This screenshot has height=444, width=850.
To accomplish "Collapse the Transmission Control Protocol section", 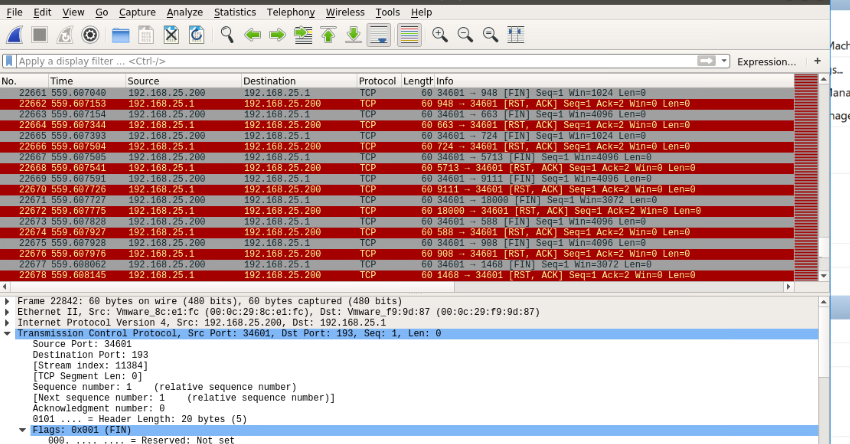I will 9,333.
